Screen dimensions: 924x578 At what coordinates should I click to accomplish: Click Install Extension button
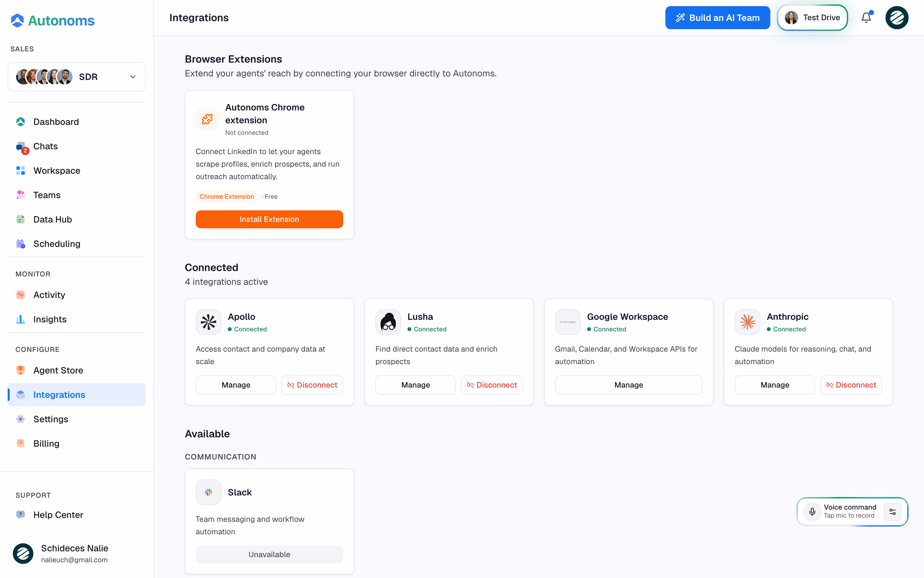coord(269,219)
